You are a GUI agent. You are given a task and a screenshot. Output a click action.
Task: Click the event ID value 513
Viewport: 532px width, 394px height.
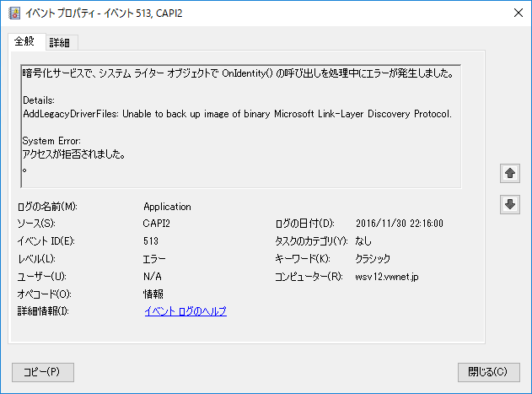[x=151, y=241]
